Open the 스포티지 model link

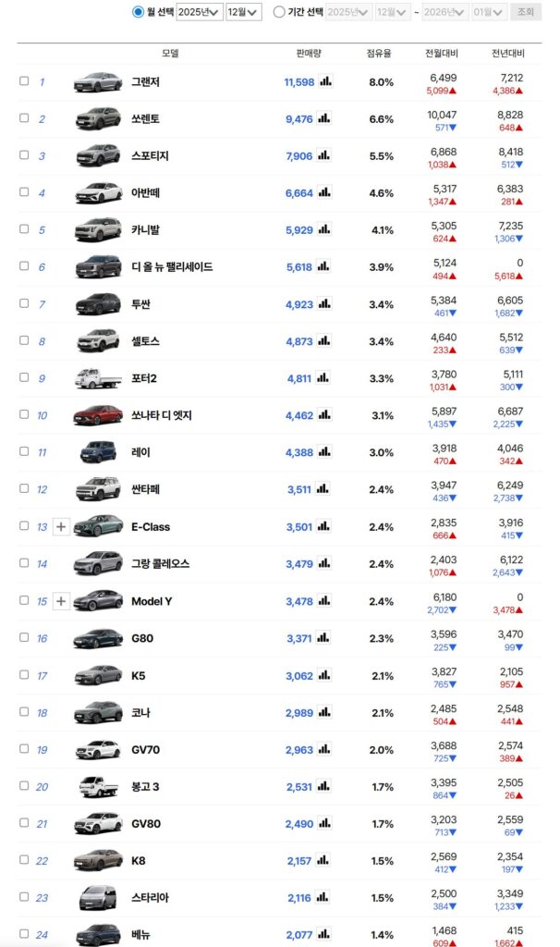click(x=150, y=156)
